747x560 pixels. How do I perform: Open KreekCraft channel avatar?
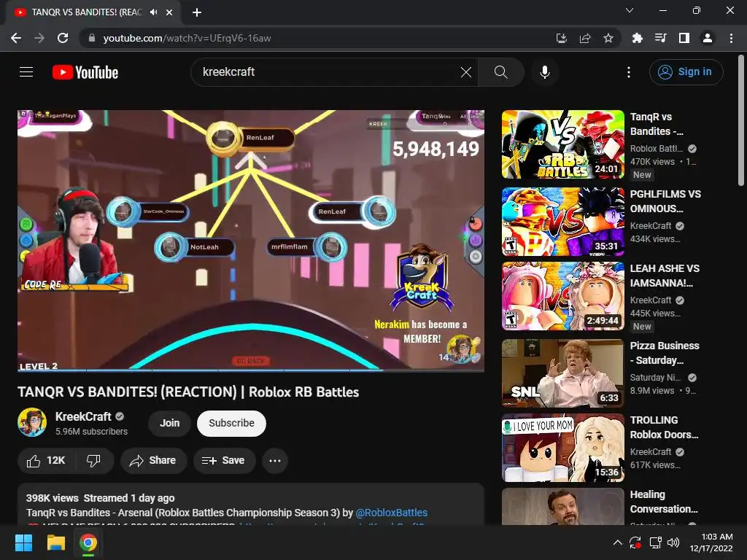pyautogui.click(x=32, y=422)
